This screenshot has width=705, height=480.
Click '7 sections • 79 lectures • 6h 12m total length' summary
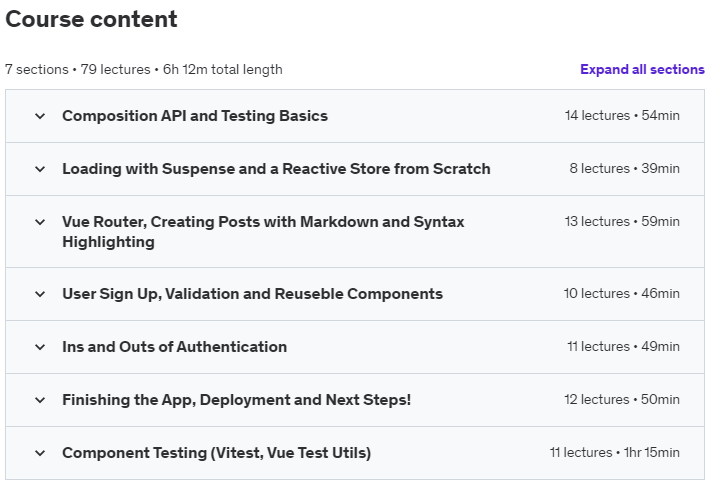point(144,70)
